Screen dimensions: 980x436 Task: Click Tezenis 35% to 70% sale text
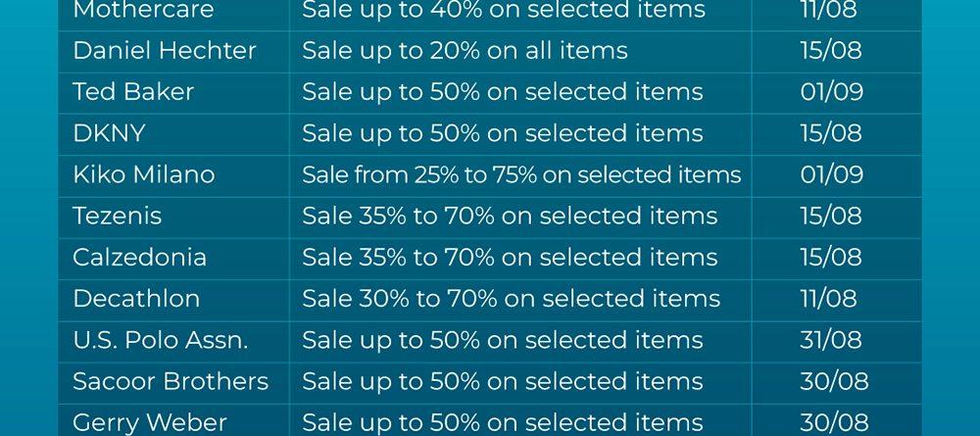point(510,216)
